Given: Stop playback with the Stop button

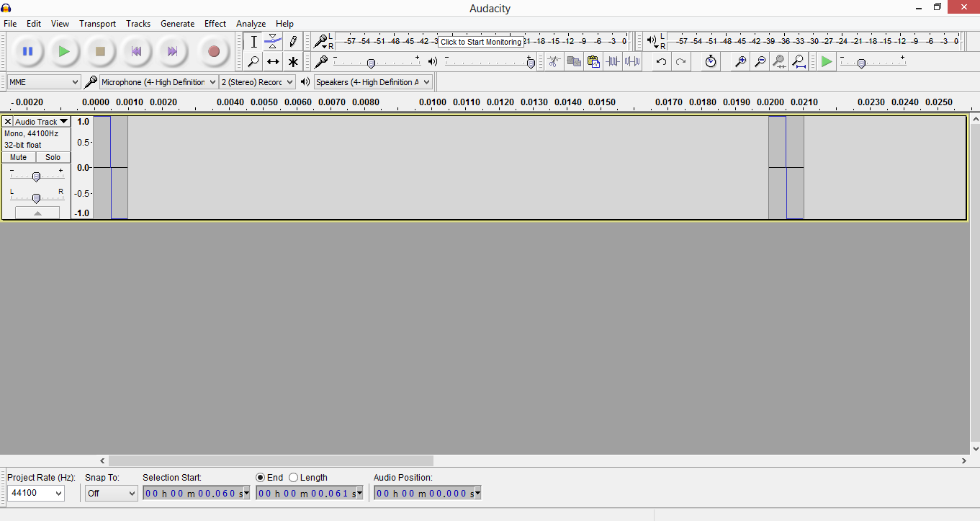Looking at the screenshot, I should tap(100, 51).
